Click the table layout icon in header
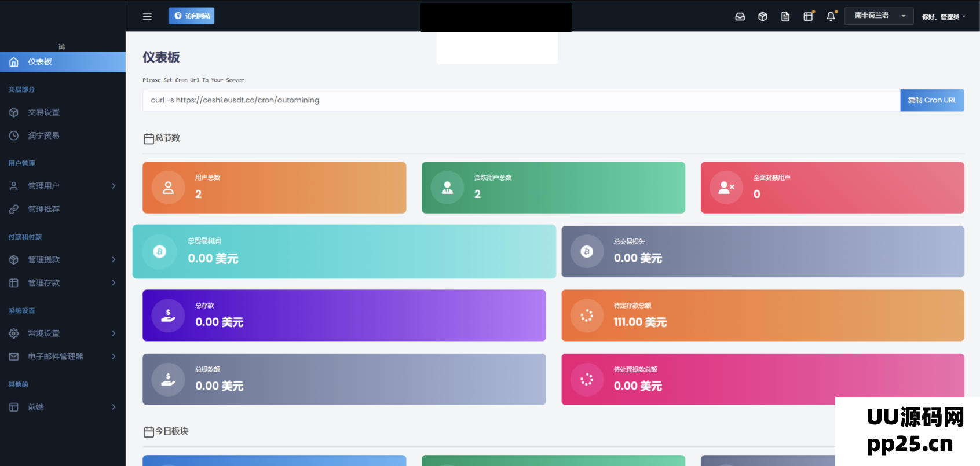The width and height of the screenshot is (980, 466). click(808, 16)
